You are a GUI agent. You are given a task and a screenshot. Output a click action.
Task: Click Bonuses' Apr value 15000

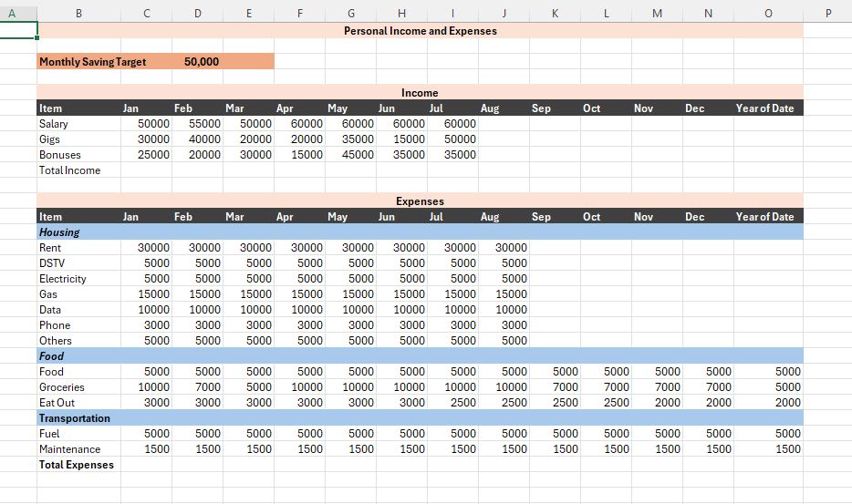click(307, 155)
